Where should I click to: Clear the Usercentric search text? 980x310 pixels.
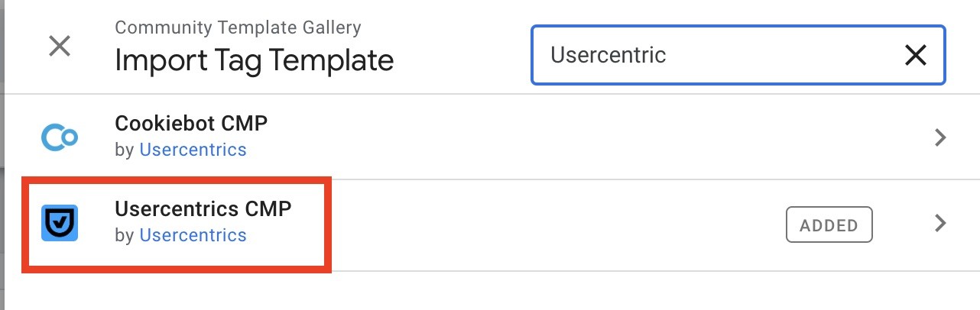point(915,55)
